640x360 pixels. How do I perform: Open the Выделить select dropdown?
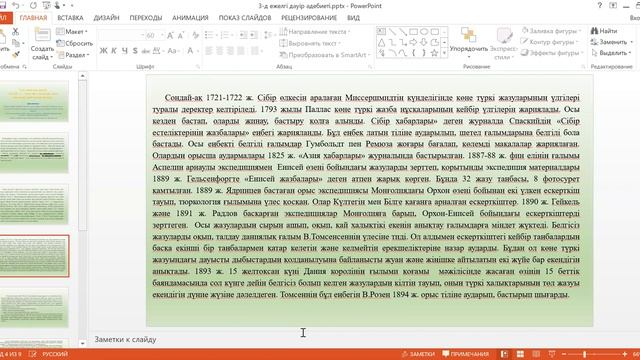coord(611,53)
